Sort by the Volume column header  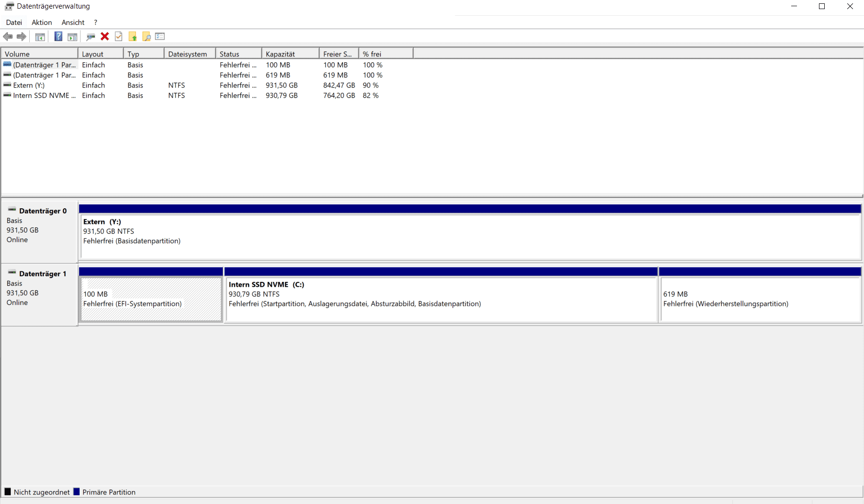pyautogui.click(x=40, y=54)
